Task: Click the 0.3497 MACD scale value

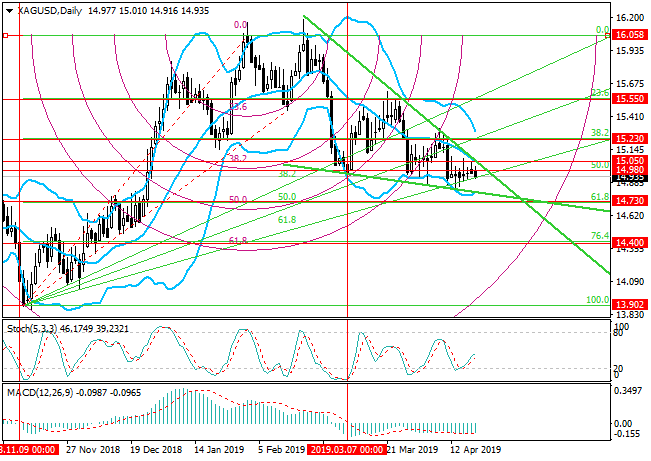Action: (x=629, y=391)
